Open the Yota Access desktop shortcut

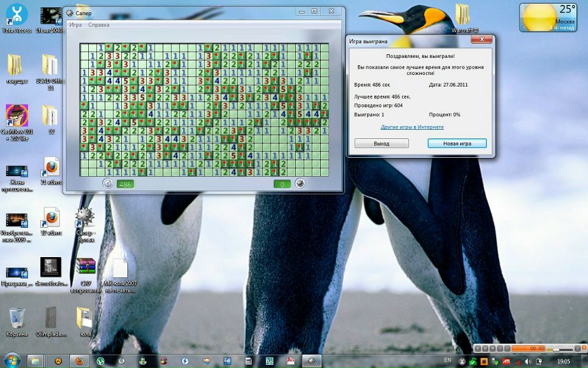coord(16,15)
